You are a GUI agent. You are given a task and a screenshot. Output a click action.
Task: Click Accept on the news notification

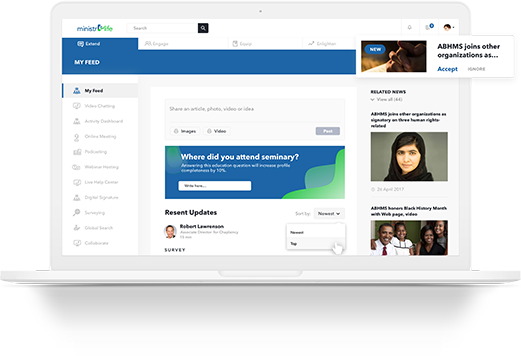click(x=447, y=69)
